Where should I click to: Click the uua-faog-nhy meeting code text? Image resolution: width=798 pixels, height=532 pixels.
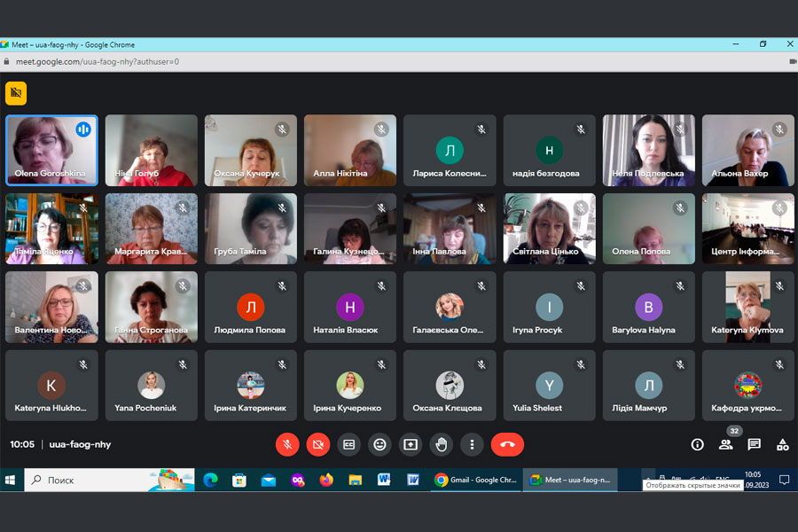click(80, 444)
